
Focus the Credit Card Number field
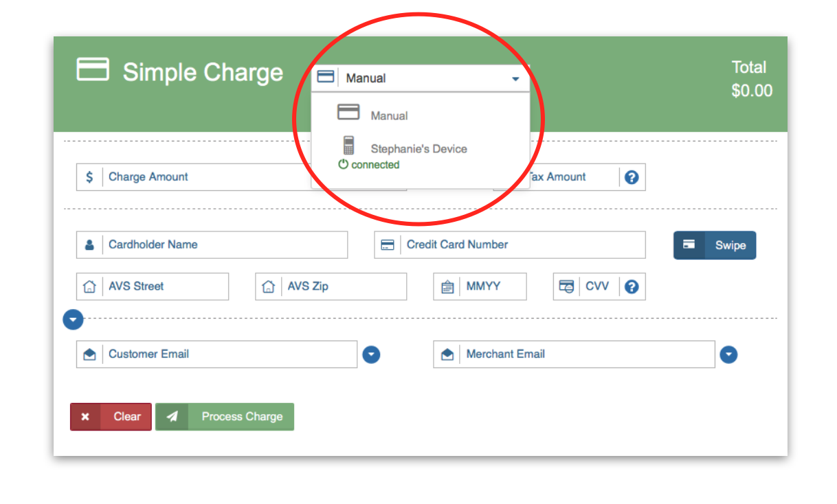[522, 245]
